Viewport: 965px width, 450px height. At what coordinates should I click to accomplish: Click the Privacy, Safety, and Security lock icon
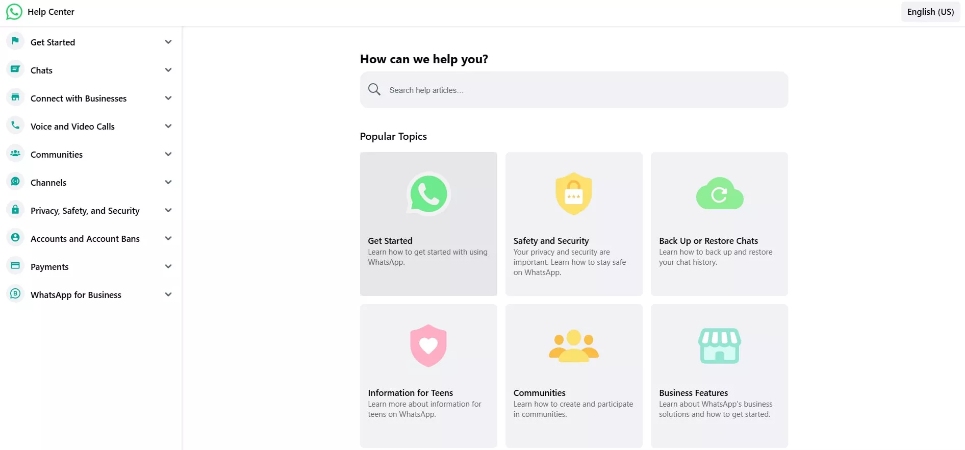(15, 210)
